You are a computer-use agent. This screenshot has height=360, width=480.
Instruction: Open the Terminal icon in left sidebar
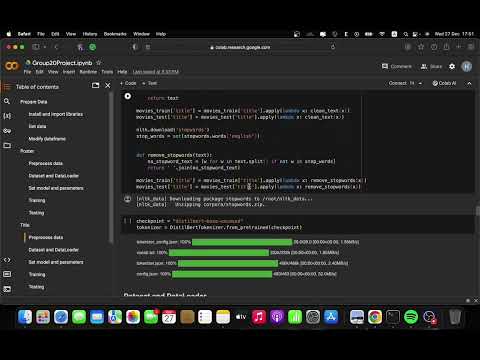(x=7, y=289)
